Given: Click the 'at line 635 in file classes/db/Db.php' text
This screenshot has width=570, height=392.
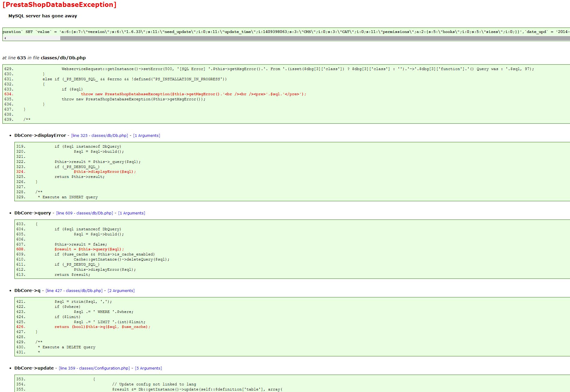Looking at the screenshot, I should click(44, 58).
